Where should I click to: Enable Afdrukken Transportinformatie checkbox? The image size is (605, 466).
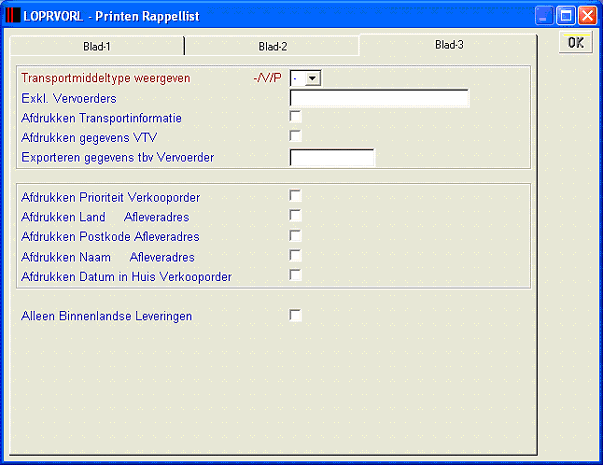coord(296,116)
